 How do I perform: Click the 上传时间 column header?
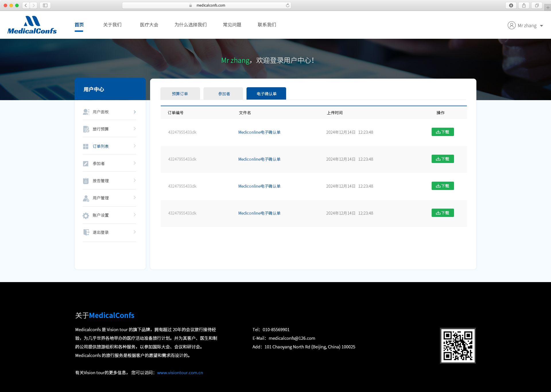pyautogui.click(x=335, y=113)
